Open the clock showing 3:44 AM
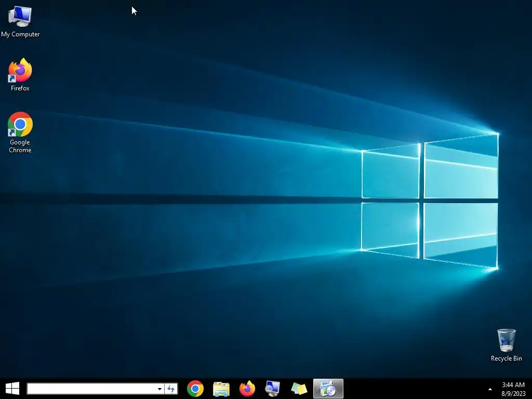532x399 pixels. pos(513,385)
